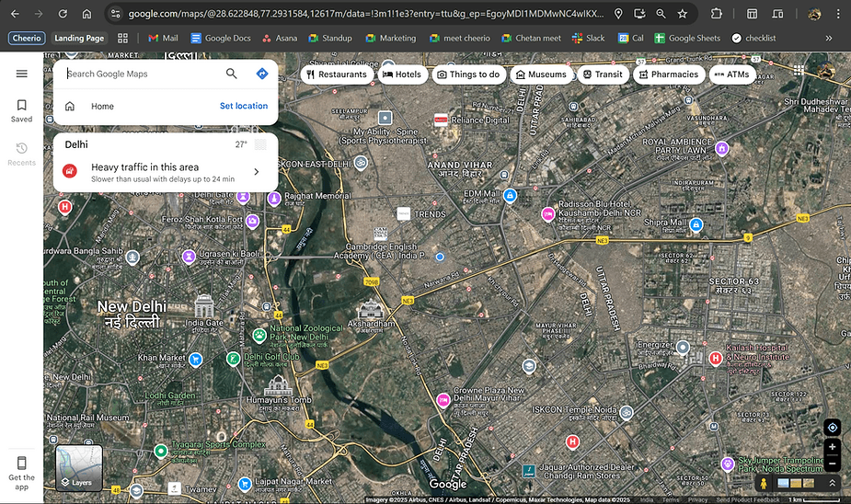This screenshot has width=851, height=504.
Task: Open the checklist bookmark
Action: coord(753,38)
